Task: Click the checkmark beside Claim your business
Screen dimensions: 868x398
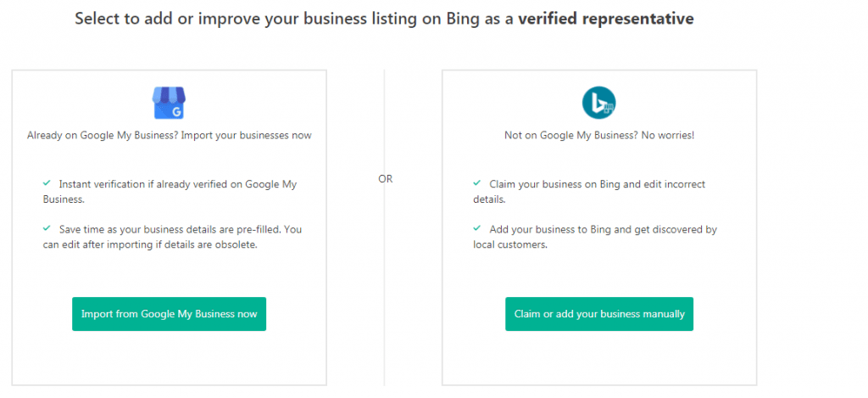Action: pos(477,182)
